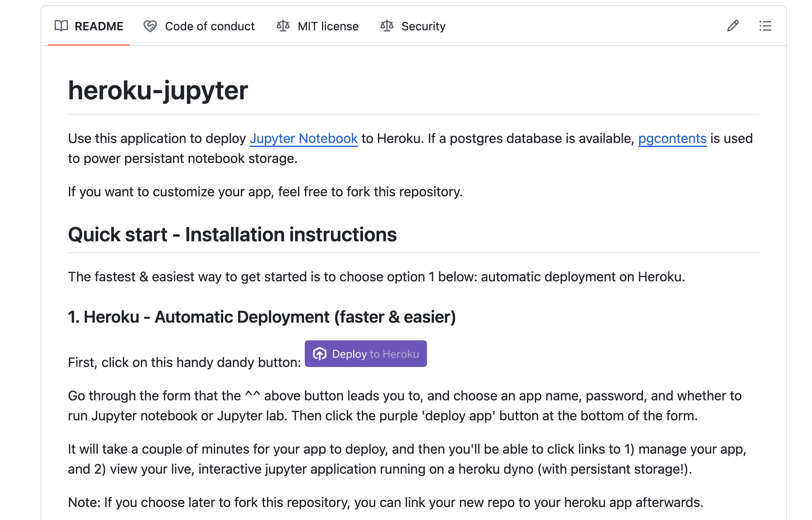Image resolution: width=812 pixels, height=520 pixels.
Task: Click the 'Note: If you choose later' line
Action: pyautogui.click(x=386, y=502)
